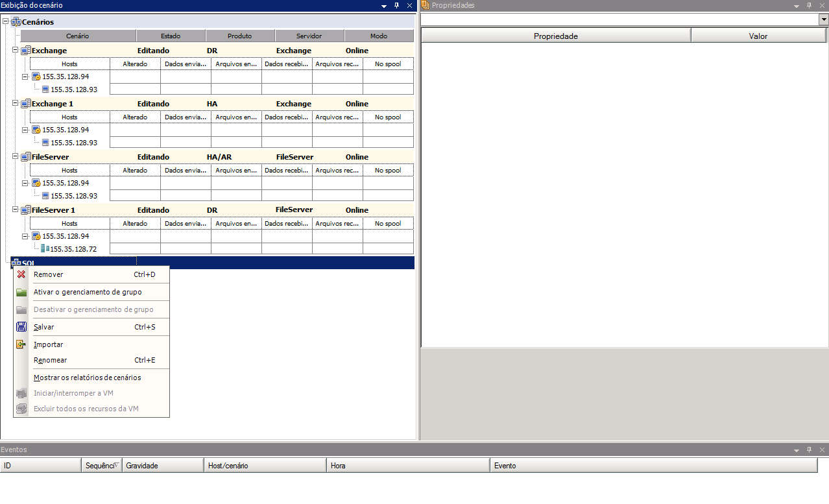This screenshot has height=504, width=829.
Task: Click the Cenários group icon at tree root
Action: 17,22
